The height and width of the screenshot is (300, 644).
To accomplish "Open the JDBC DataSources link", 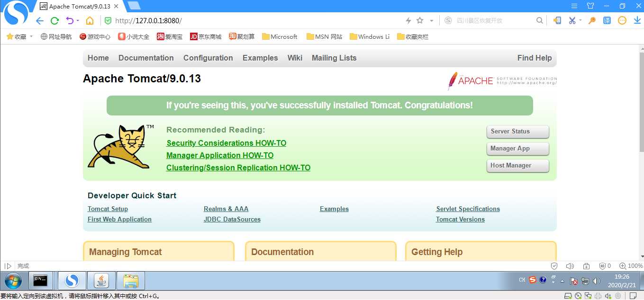I will (232, 219).
